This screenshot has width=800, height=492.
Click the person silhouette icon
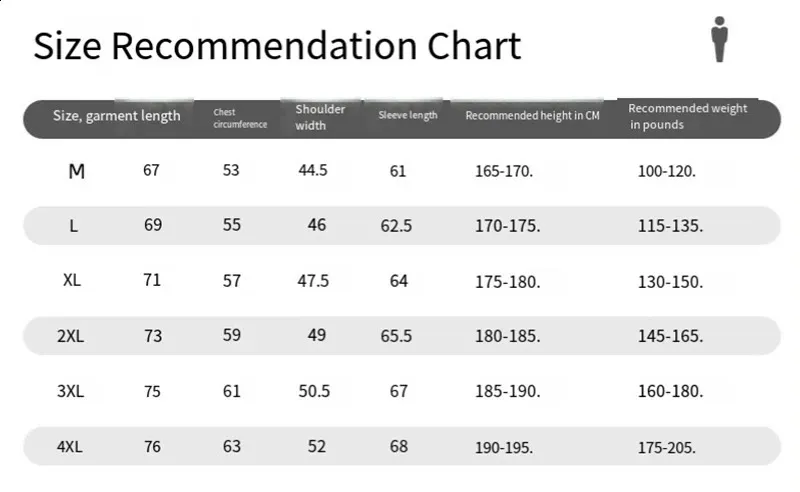[x=719, y=39]
